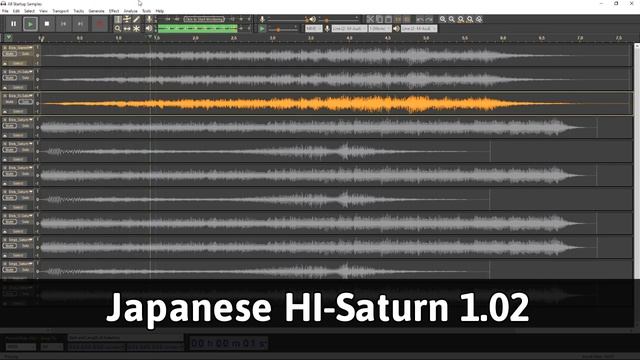640x360 pixels.
Task: Click the orange track's Select button
Action: (x=18, y=111)
